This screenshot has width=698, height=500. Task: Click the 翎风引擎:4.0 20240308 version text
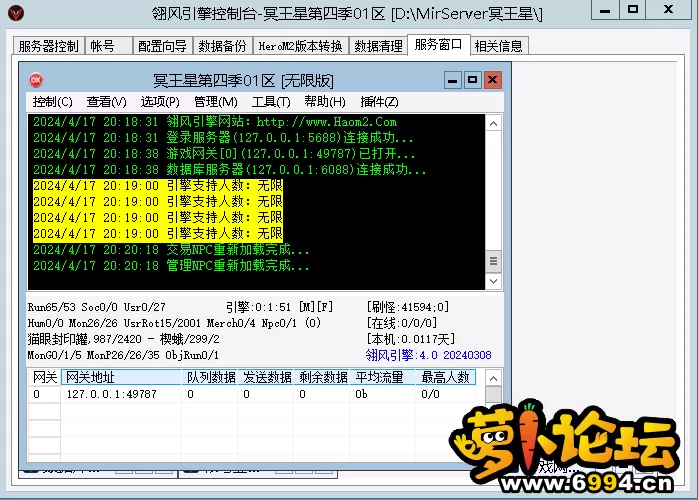pos(428,355)
